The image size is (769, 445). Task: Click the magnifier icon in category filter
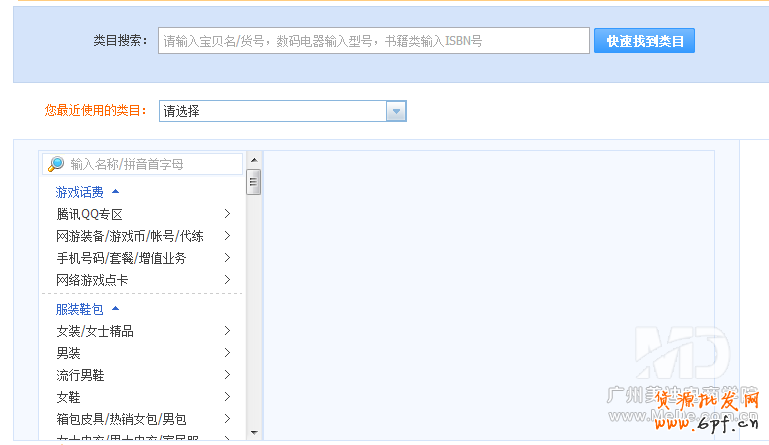(56, 164)
